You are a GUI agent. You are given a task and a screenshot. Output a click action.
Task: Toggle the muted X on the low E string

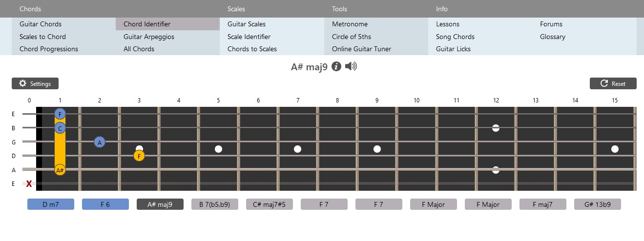tap(29, 184)
